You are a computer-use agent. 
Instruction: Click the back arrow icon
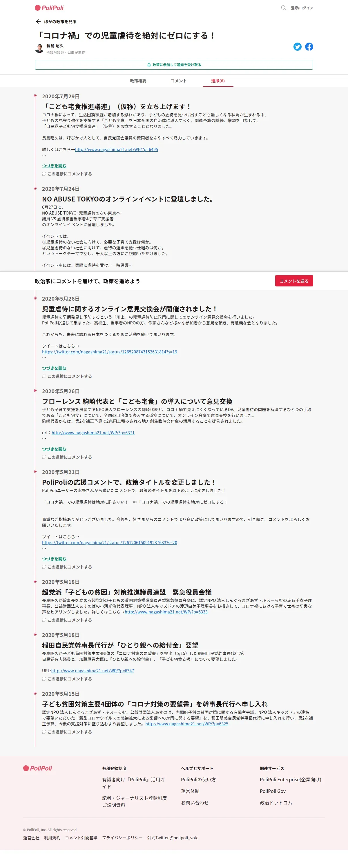(38, 21)
